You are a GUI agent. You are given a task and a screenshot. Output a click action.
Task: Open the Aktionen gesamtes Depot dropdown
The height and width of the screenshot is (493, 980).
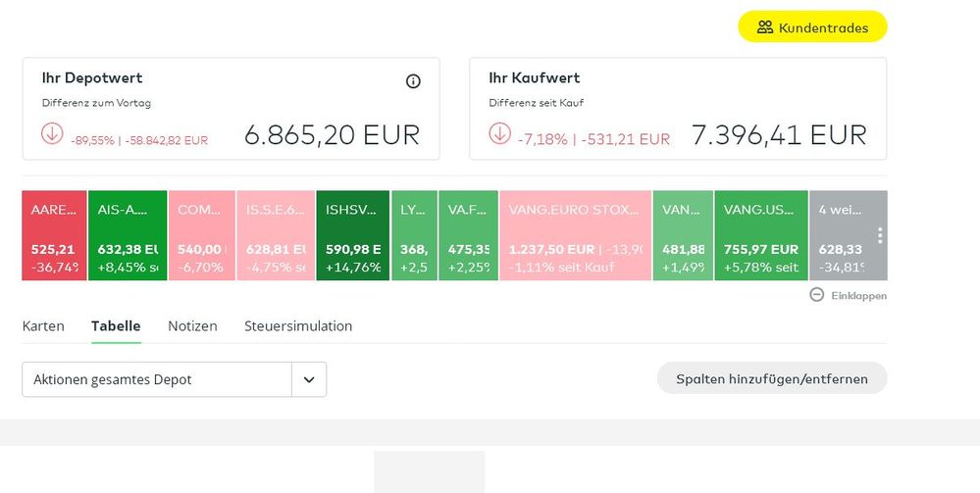click(x=157, y=379)
